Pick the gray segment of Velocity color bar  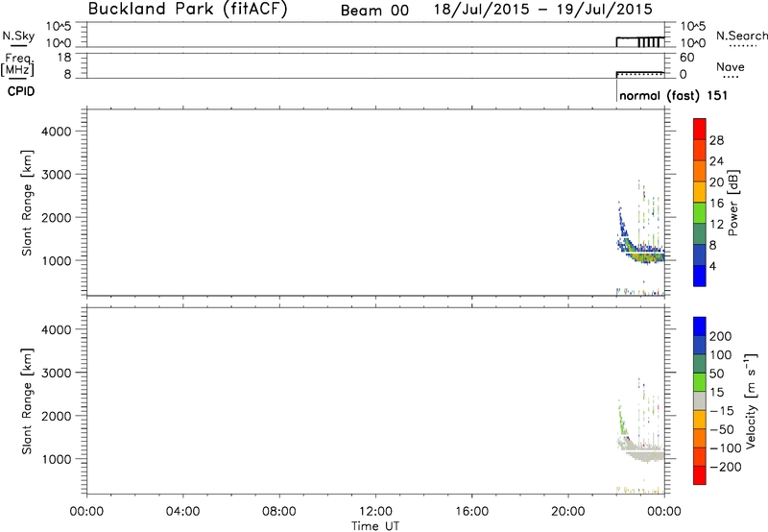[700, 400]
